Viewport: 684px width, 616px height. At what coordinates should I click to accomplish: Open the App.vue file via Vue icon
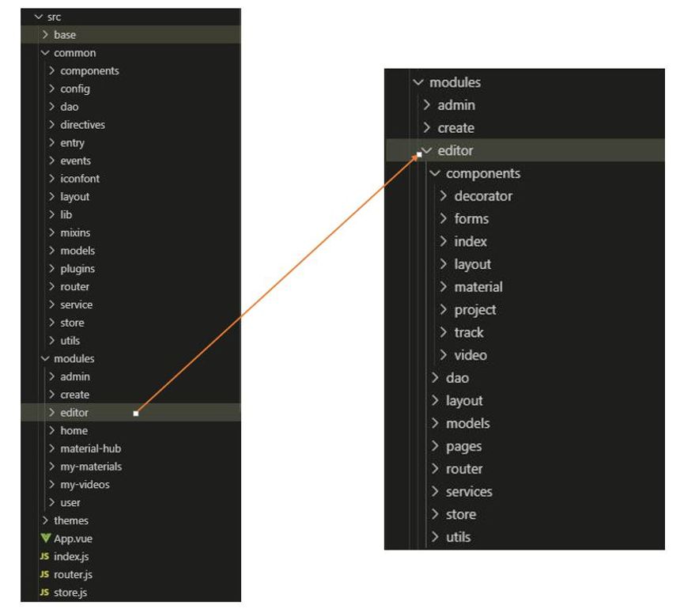tap(45, 538)
